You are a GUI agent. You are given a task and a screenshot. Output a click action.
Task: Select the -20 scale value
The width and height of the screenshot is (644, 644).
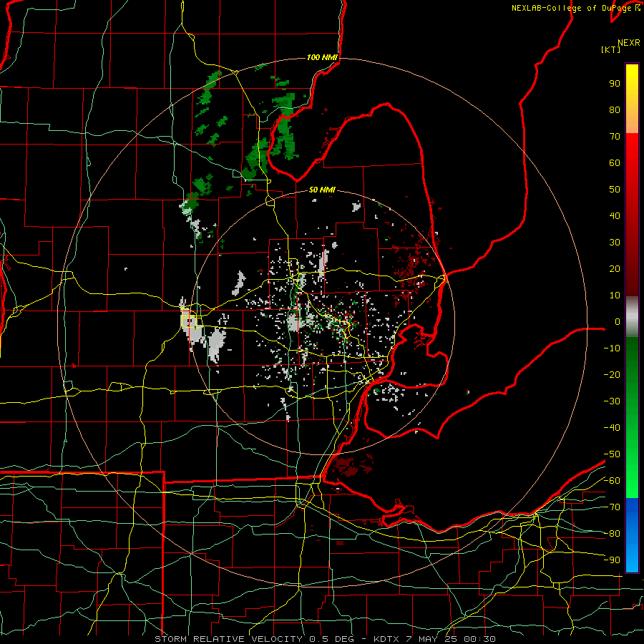click(612, 375)
